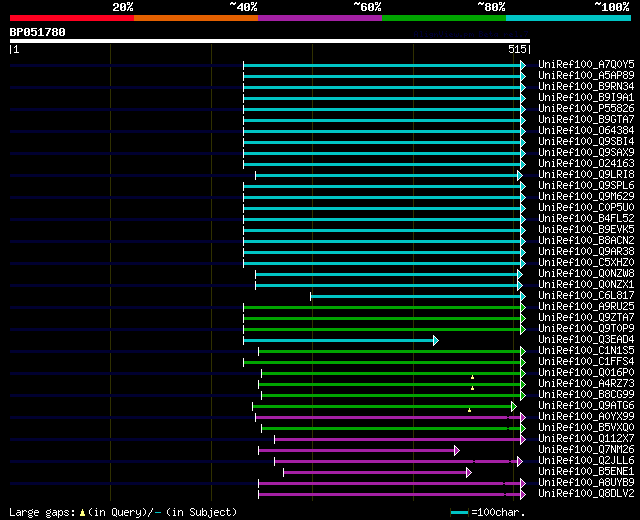Image resolution: width=640 pixels, height=520 pixels.
Task: Open the UniRef100_B9RN34 hit label
Action: point(586,87)
